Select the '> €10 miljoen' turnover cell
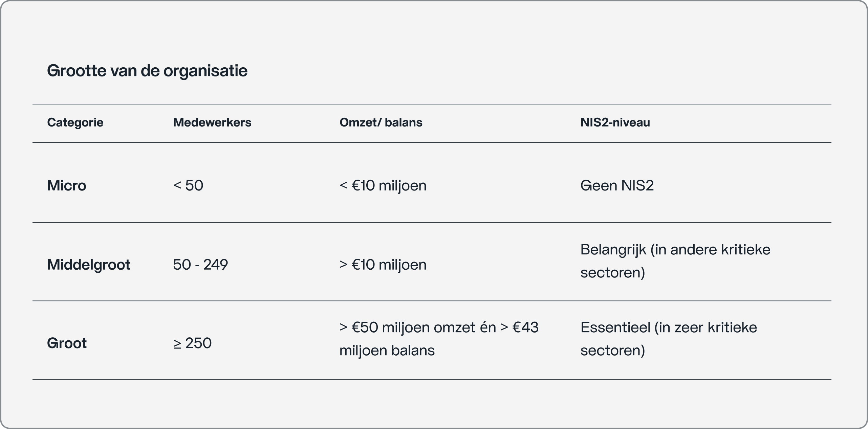This screenshot has width=868, height=429. click(x=383, y=265)
